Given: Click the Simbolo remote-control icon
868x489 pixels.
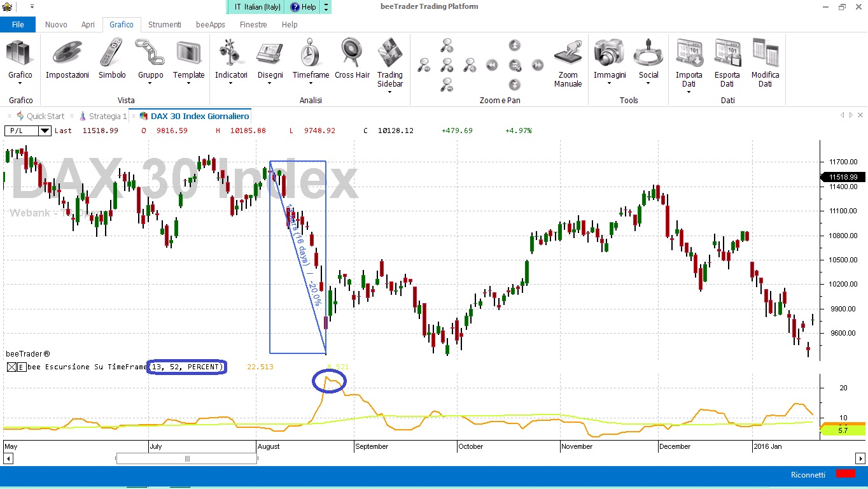Looking at the screenshot, I should pos(112,52).
